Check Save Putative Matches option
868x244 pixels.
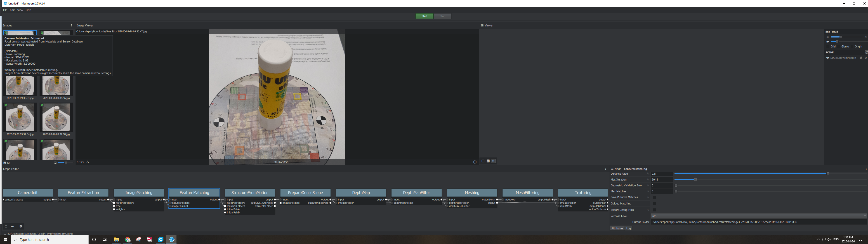654,197
